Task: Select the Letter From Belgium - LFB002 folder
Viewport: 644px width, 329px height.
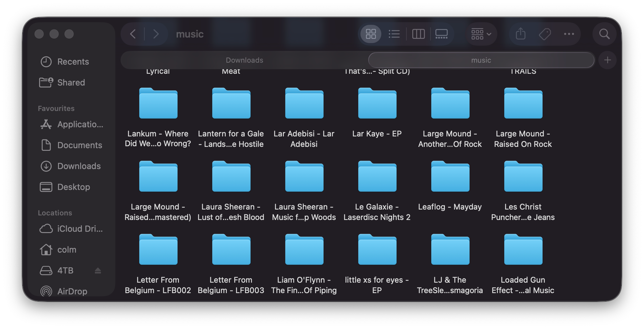Action: pos(158,249)
